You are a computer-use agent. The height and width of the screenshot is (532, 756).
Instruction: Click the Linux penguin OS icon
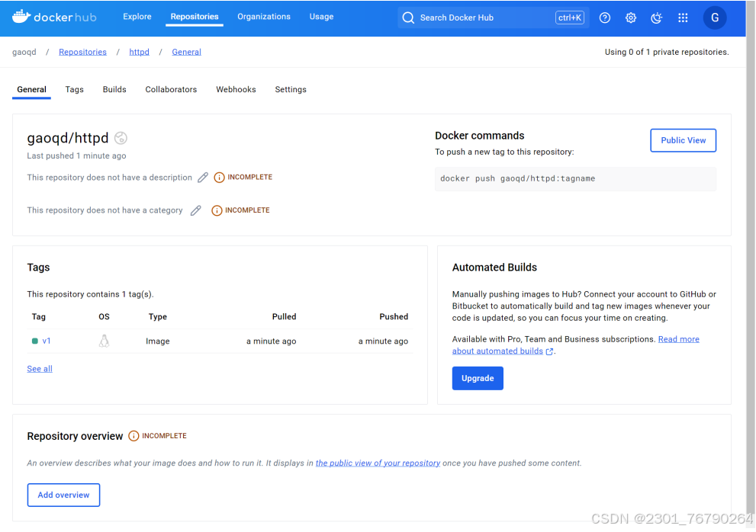[105, 341]
